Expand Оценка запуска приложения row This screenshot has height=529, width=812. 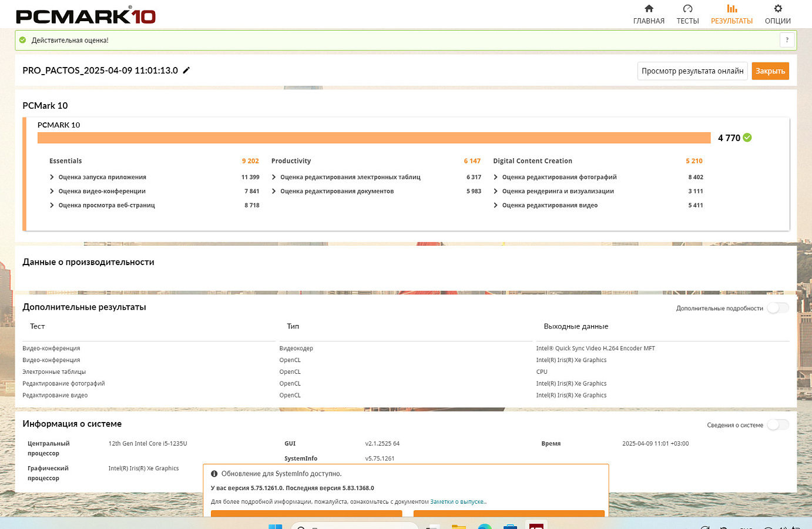click(x=52, y=177)
